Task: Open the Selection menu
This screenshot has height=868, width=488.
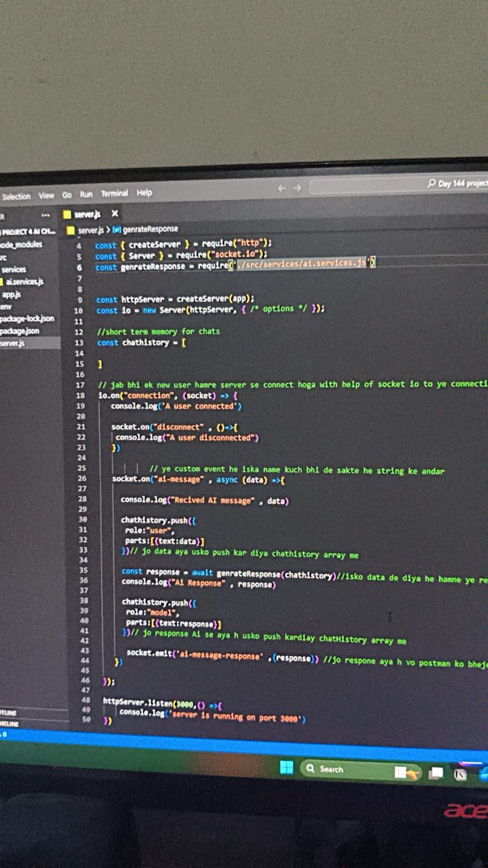Action: (16, 196)
